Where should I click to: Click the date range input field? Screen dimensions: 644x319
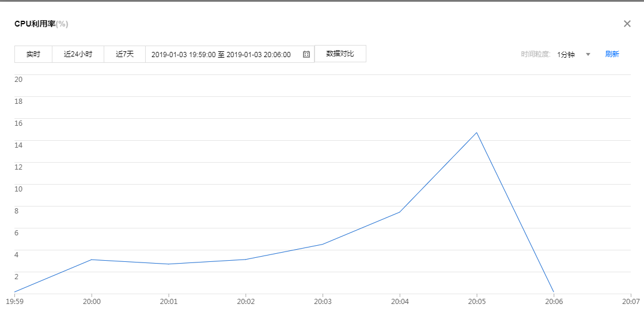pyautogui.click(x=221, y=54)
